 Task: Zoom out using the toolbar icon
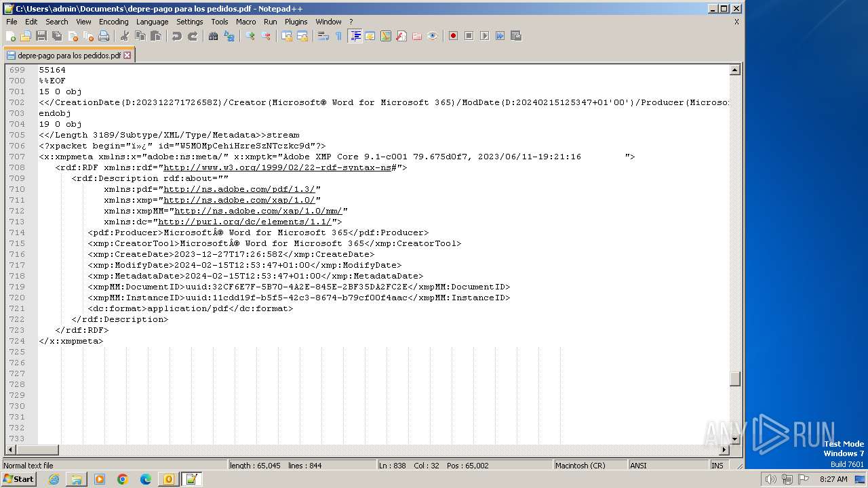(266, 36)
